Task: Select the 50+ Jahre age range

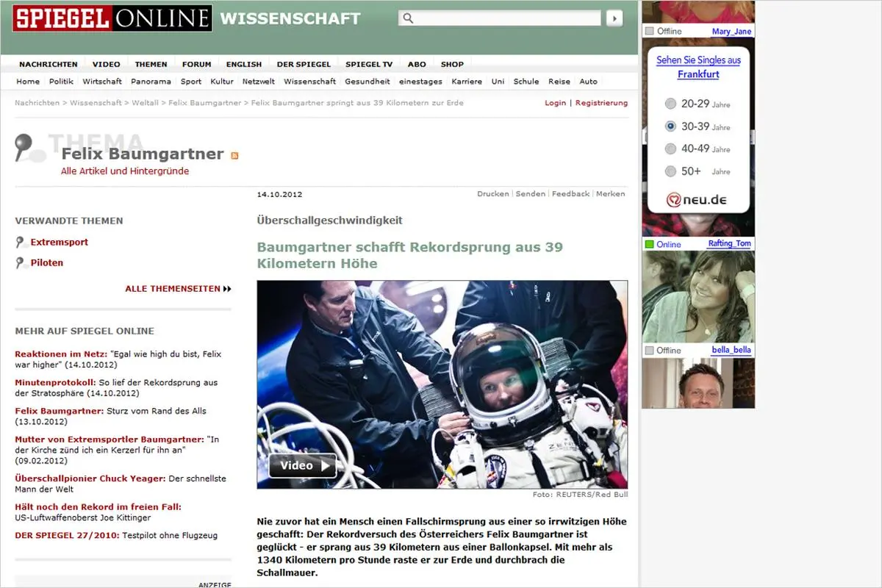Action: tap(670, 171)
